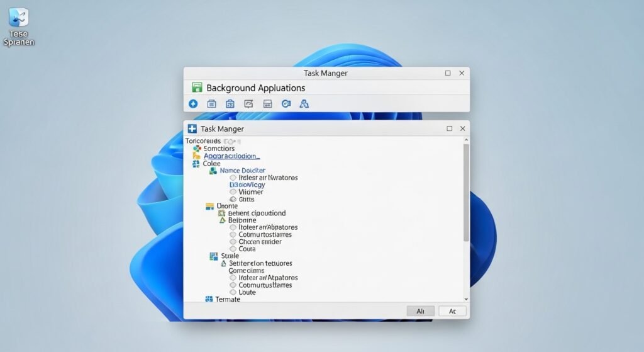Screen dimensions: 644x352
Task: Select the Chccen eriider radio option
Action: [233, 242]
